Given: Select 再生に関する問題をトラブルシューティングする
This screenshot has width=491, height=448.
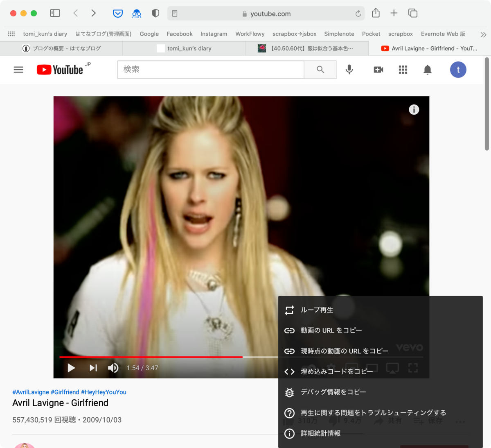Looking at the screenshot, I should [x=381, y=413].
